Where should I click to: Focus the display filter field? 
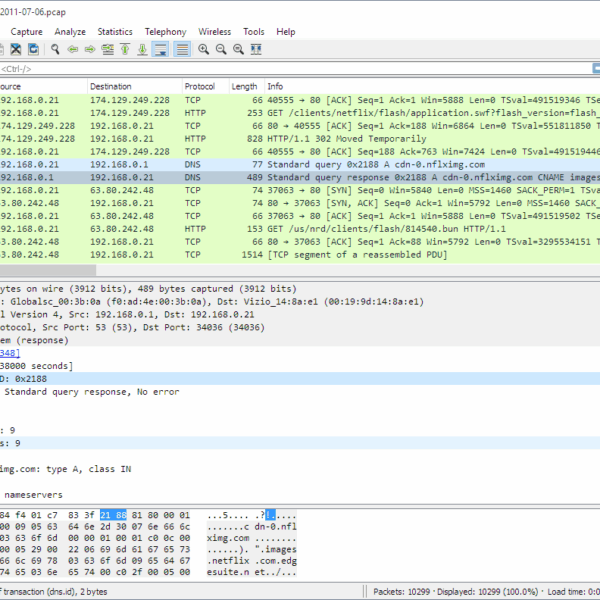point(295,69)
